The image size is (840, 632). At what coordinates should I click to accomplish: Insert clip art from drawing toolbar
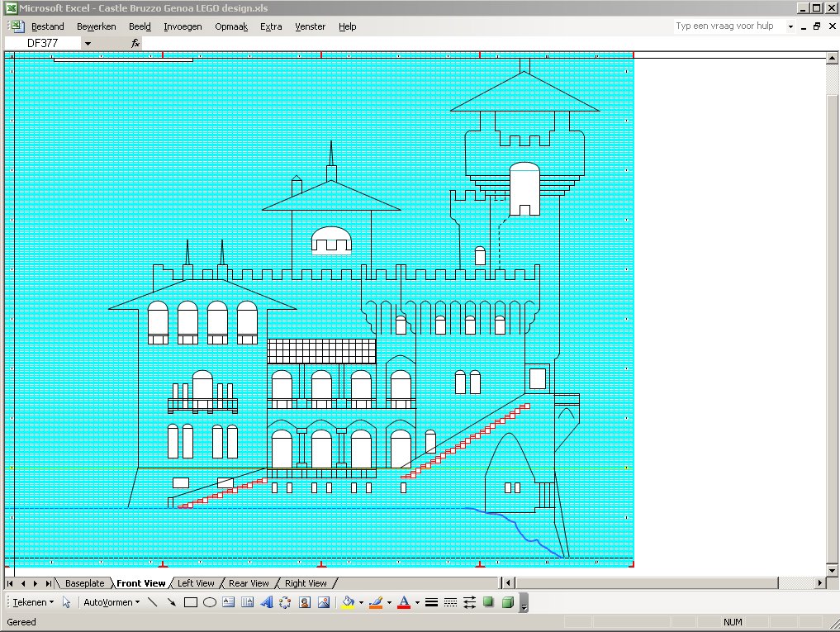305,602
